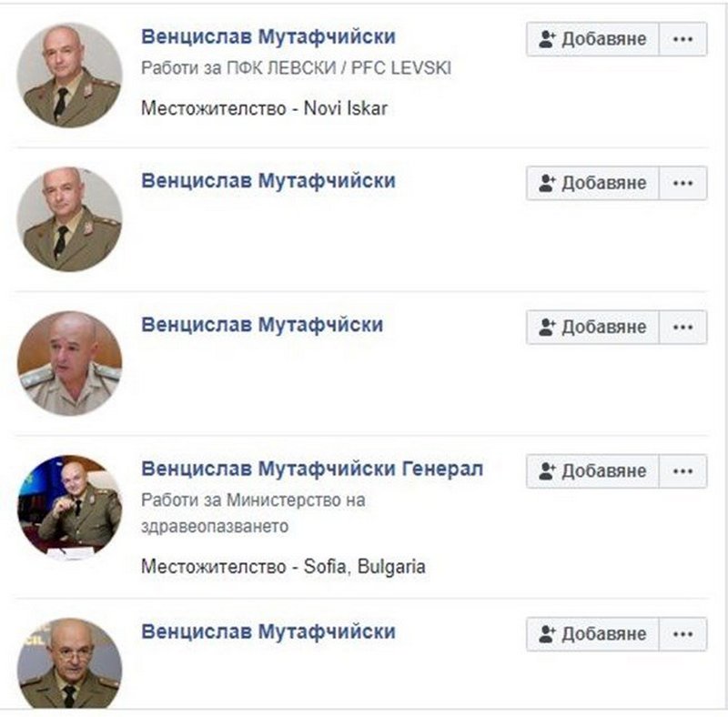728x717 pixels.
Task: Open Венцислав Мутафчийски profile from Novi Iskar
Action: click(268, 36)
